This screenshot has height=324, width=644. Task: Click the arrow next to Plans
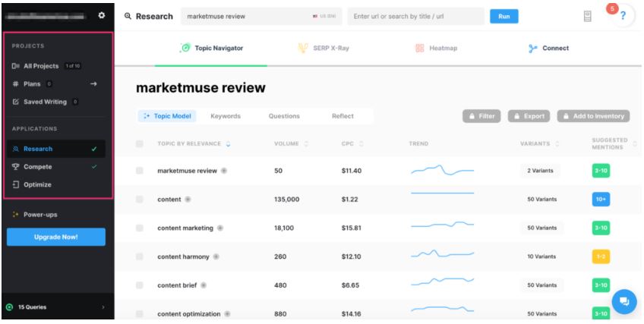click(93, 83)
